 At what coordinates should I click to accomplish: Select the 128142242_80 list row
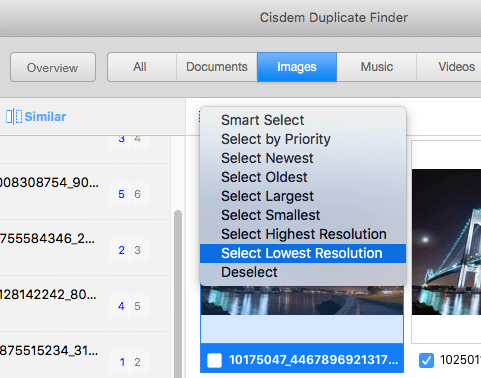84,304
